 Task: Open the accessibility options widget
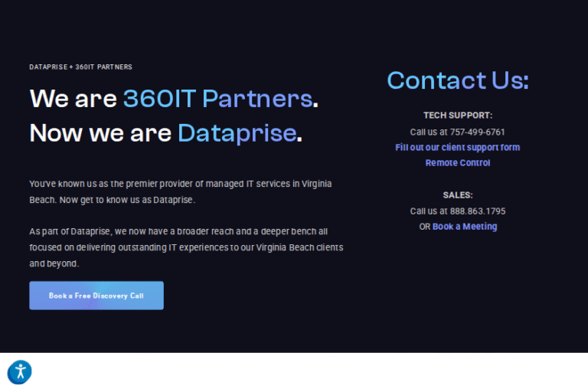coord(19,373)
